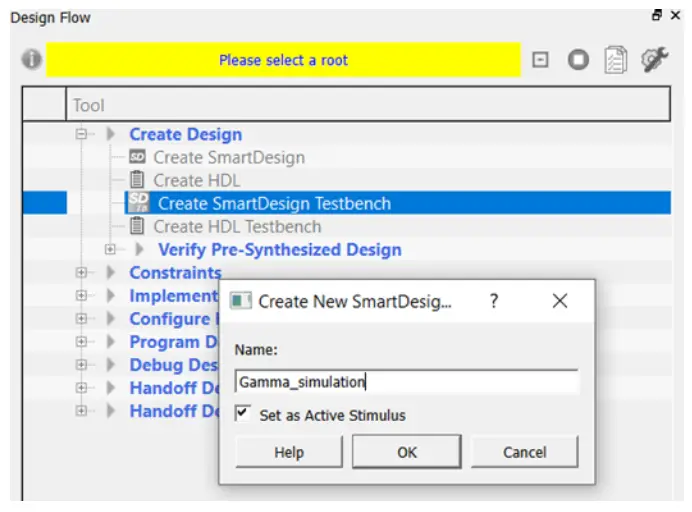Click the Create HDL clipboard icon
Viewport: 692px width, 512px height.
click(x=138, y=180)
